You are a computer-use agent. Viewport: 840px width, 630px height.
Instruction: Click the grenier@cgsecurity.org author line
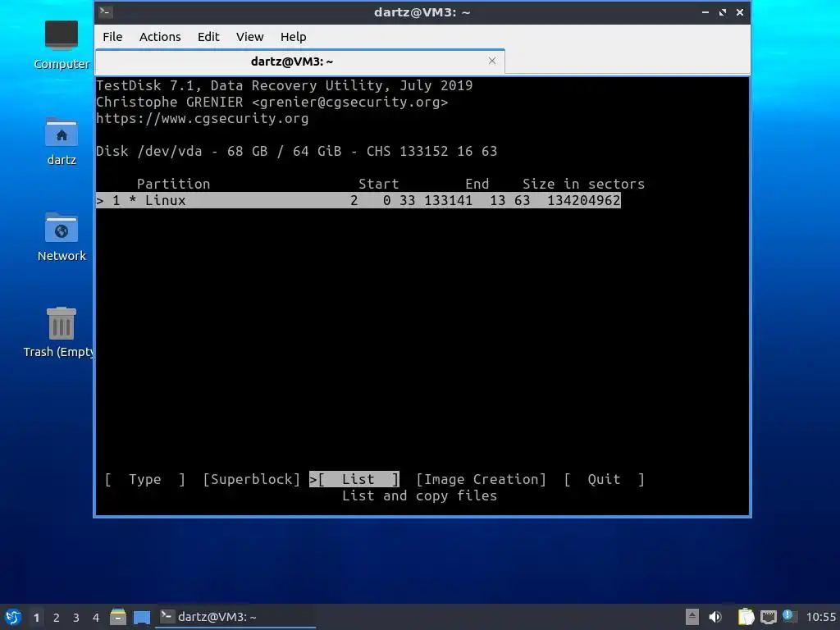(272, 103)
